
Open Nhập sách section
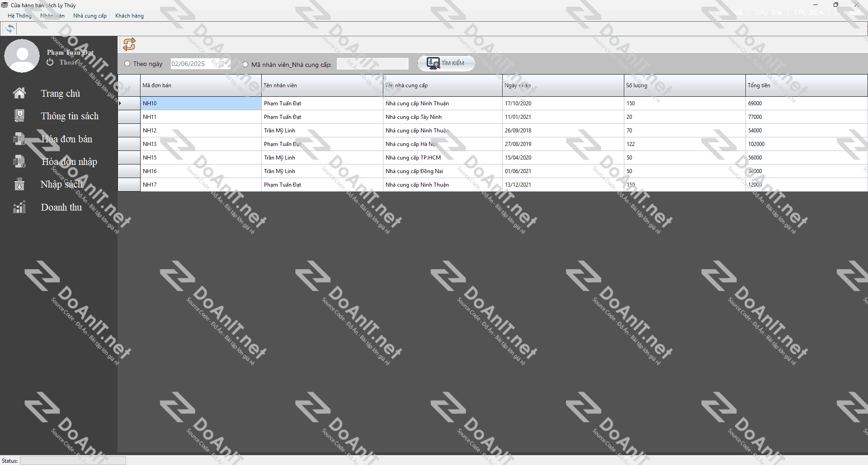click(61, 184)
